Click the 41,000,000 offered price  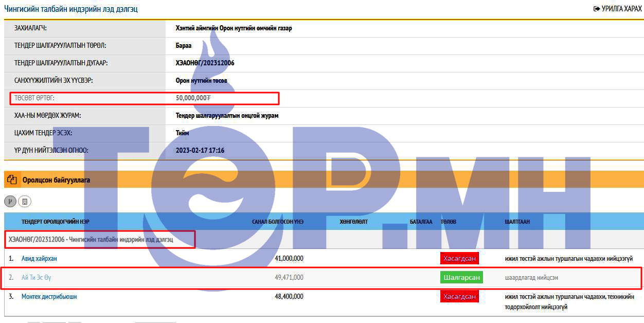point(289,258)
